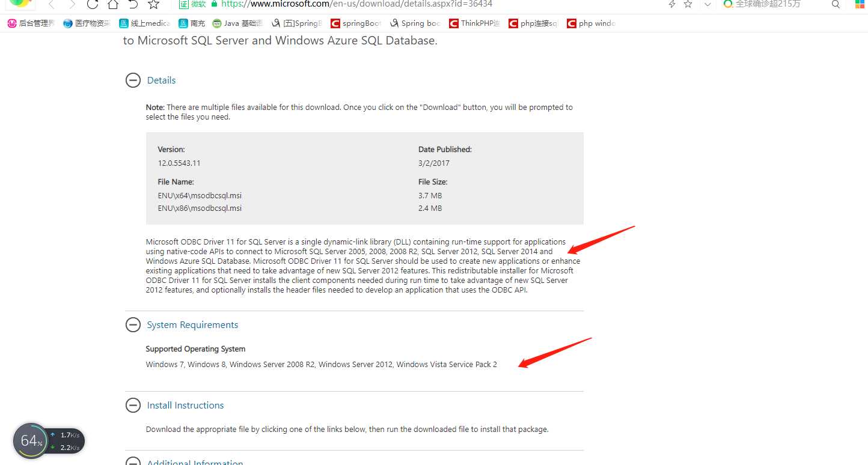Screen dimensions: 868x465
Task: Go forward with the browser forward arrow
Action: click(x=72, y=5)
